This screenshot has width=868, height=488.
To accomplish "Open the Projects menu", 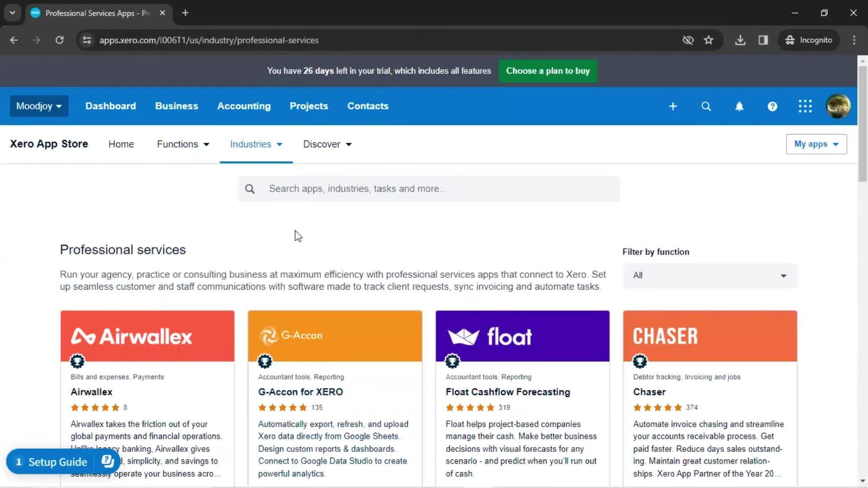I will (x=309, y=106).
